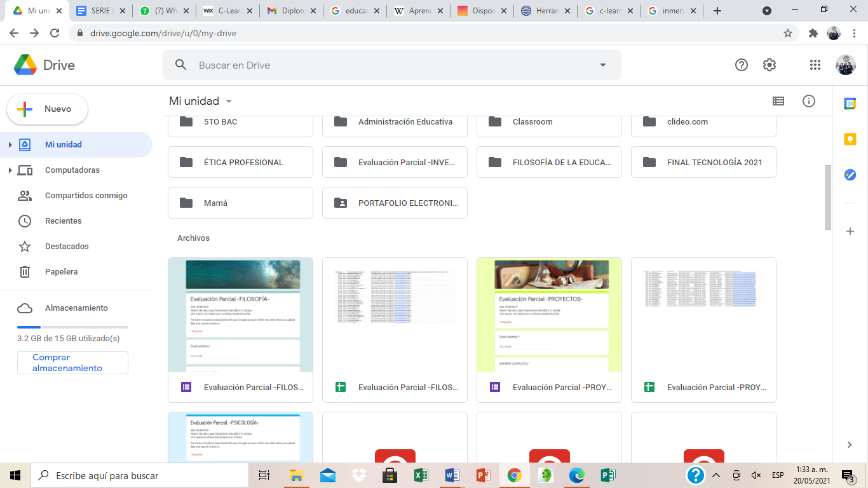
Task: Show details info panel icon
Action: [x=809, y=101]
